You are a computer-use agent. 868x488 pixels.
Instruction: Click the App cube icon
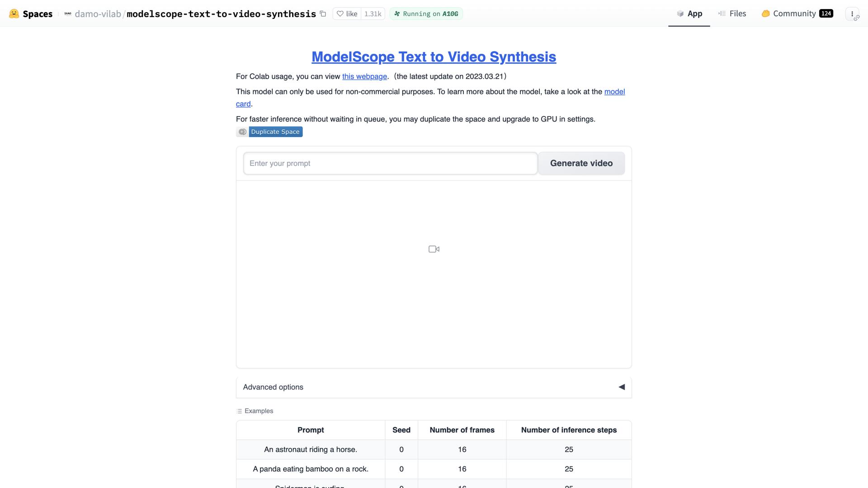point(680,14)
